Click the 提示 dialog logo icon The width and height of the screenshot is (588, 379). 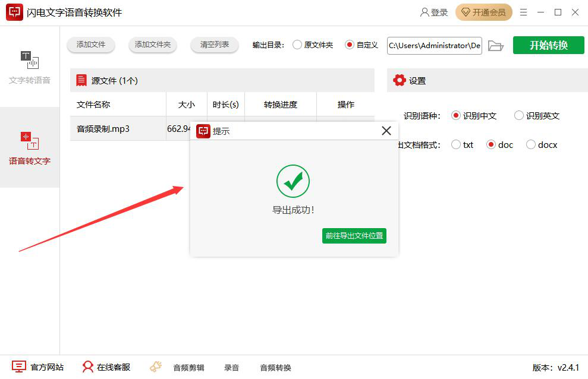pos(203,131)
